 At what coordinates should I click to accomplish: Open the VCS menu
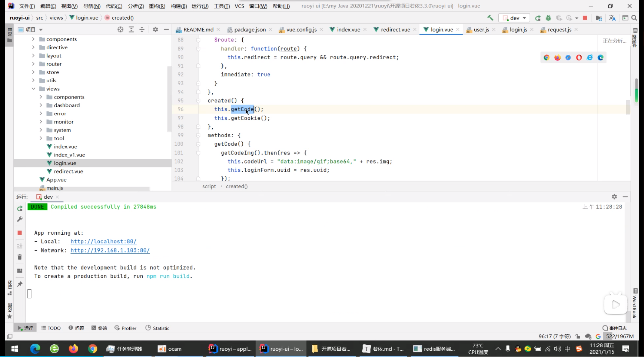click(239, 6)
